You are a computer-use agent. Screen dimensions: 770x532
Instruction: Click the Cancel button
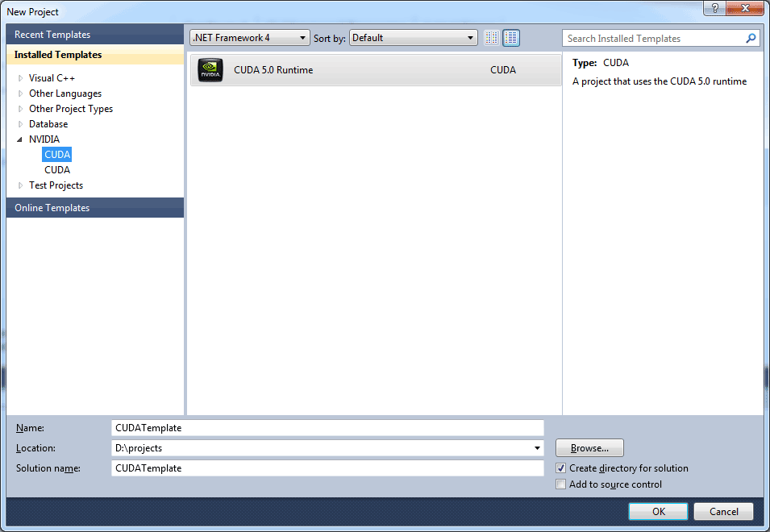tap(723, 511)
